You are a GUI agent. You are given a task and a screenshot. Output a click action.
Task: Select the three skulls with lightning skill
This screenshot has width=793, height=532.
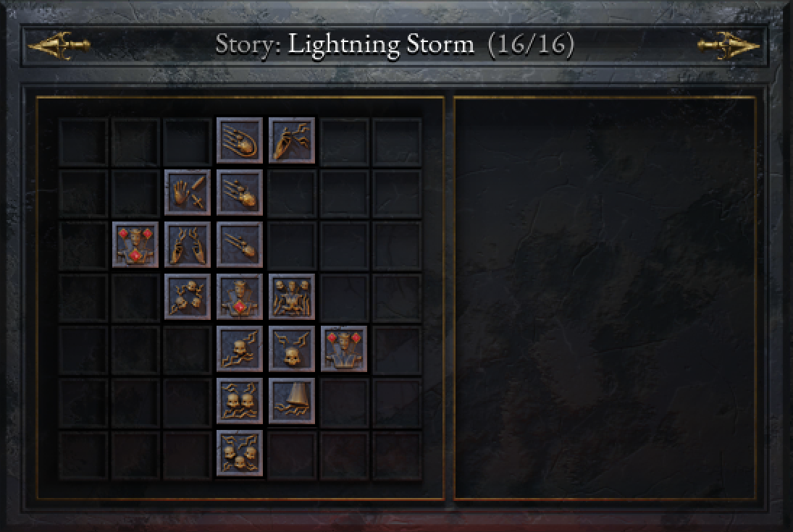[240, 453]
